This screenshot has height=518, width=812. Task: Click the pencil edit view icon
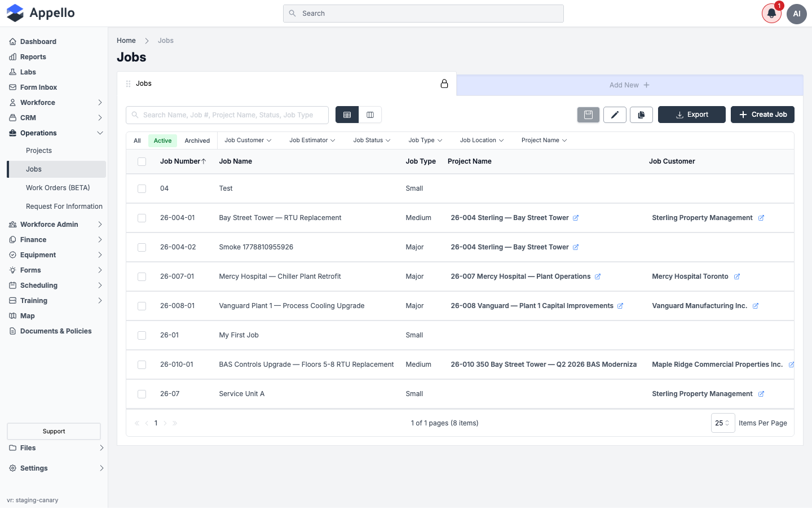coord(615,115)
